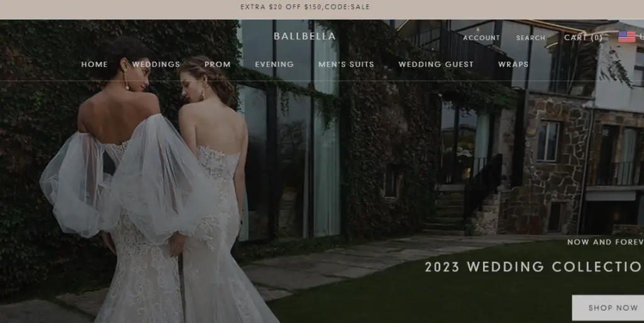Click the BALLBELLA store logo
The width and height of the screenshot is (644, 323).
(x=304, y=37)
